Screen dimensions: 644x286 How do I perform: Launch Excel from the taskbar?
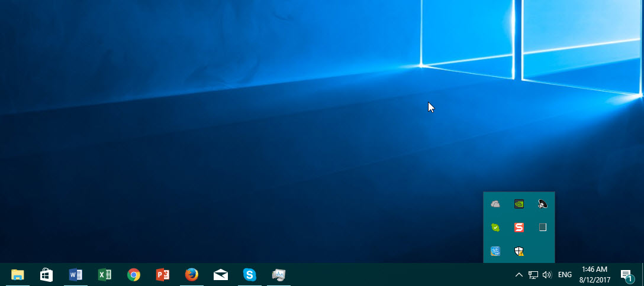point(105,275)
